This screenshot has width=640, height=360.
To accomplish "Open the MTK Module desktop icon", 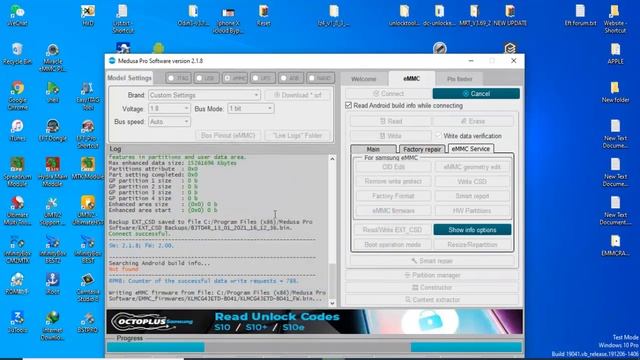I will pyautogui.click(x=88, y=168).
